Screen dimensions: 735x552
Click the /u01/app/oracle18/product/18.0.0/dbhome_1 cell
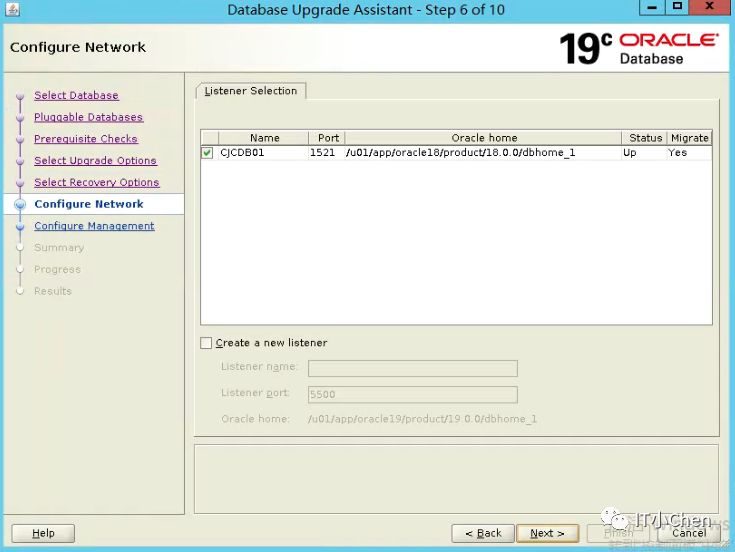click(483, 153)
